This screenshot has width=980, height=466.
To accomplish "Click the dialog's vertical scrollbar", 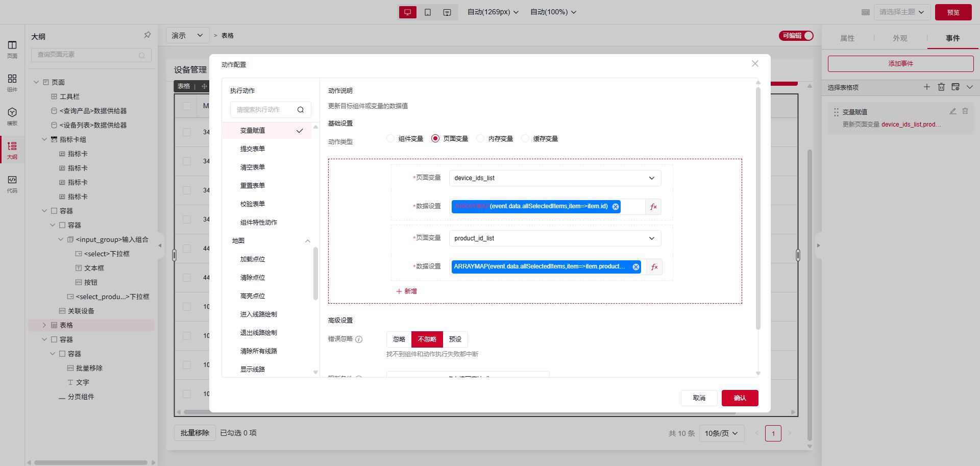I will [758, 209].
